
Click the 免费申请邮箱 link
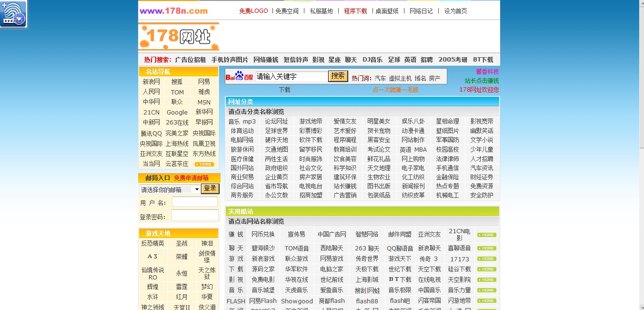(x=191, y=178)
